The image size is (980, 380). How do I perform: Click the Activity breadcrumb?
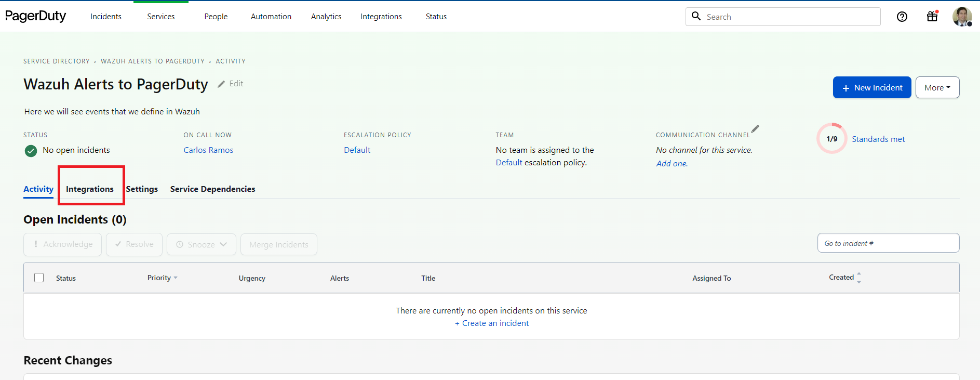[231, 61]
